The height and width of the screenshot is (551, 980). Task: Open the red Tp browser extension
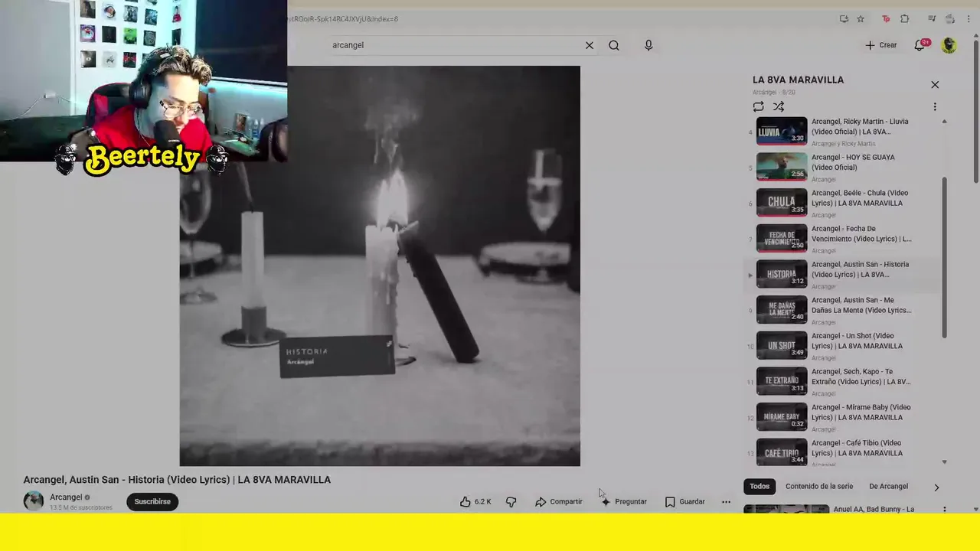(x=886, y=19)
